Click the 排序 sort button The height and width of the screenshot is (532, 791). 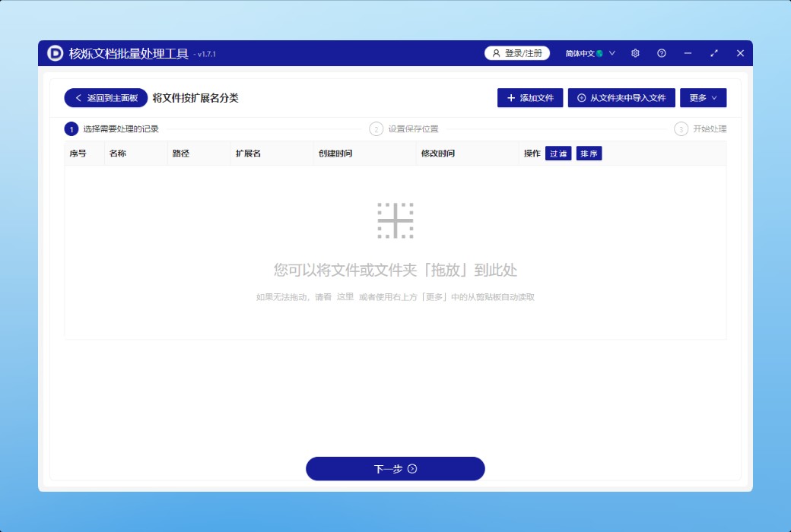[x=589, y=154]
